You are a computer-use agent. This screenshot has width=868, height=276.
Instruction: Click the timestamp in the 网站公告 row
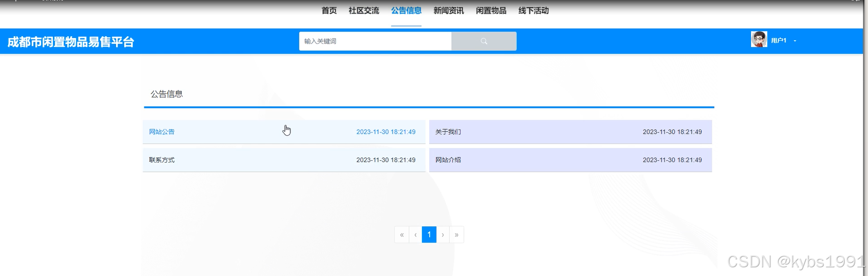tap(386, 132)
